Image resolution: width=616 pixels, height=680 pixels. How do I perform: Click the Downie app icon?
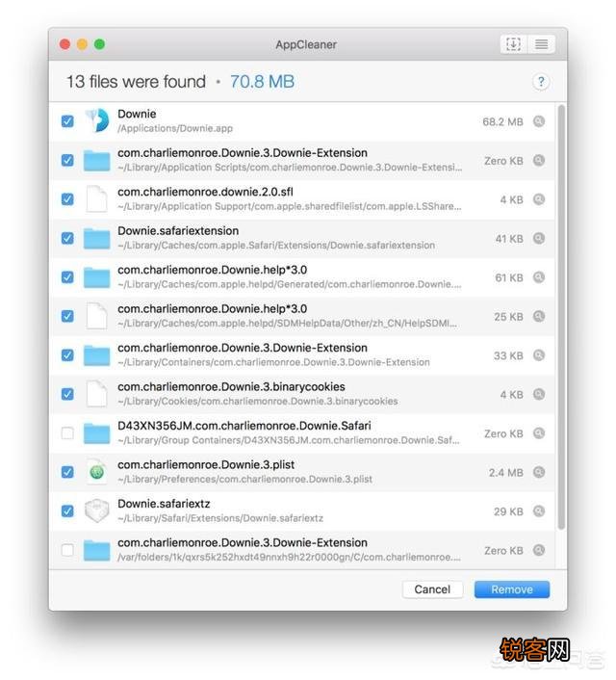pyautogui.click(x=97, y=120)
